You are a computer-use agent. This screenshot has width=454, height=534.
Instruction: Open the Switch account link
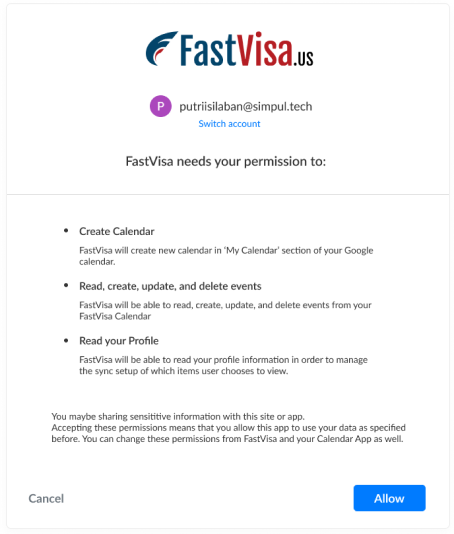[229, 124]
